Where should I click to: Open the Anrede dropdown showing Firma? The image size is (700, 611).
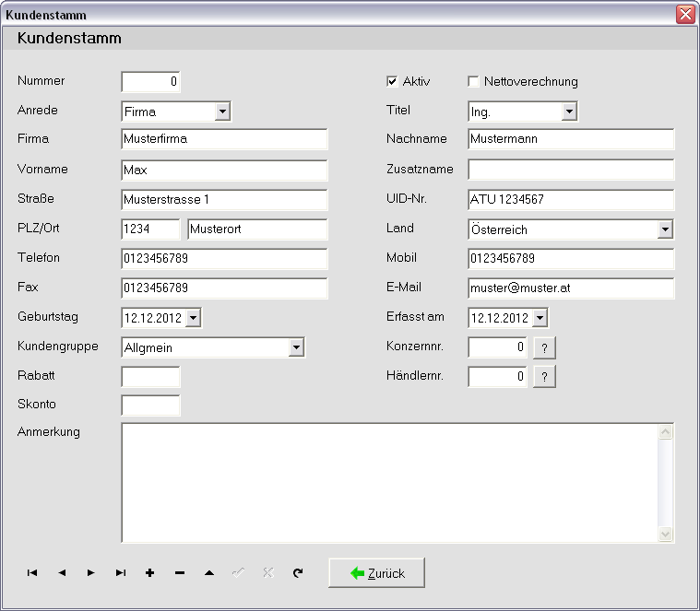222,112
